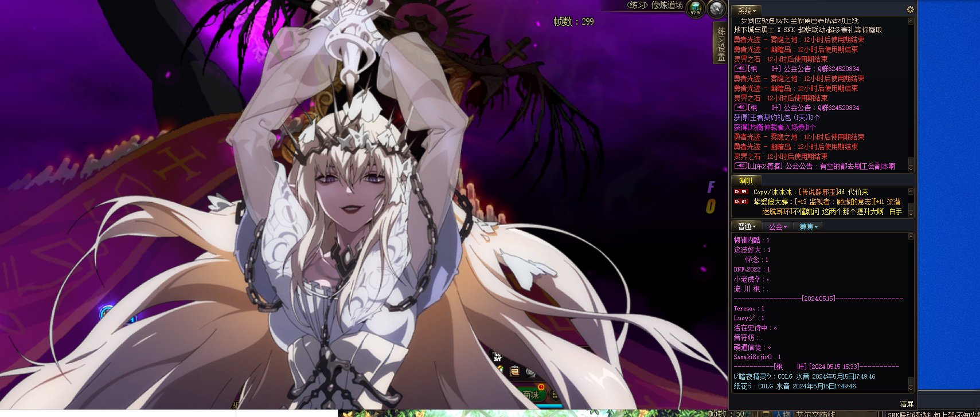This screenshot has height=417, width=980.
Task: Click player name SasakiKojir0 in chat
Action: [753, 357]
